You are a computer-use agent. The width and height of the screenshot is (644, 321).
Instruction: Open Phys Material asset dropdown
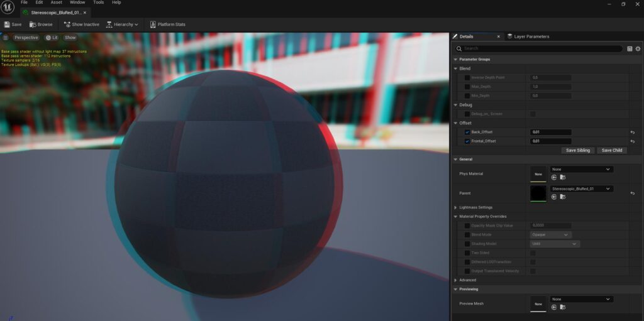point(581,169)
